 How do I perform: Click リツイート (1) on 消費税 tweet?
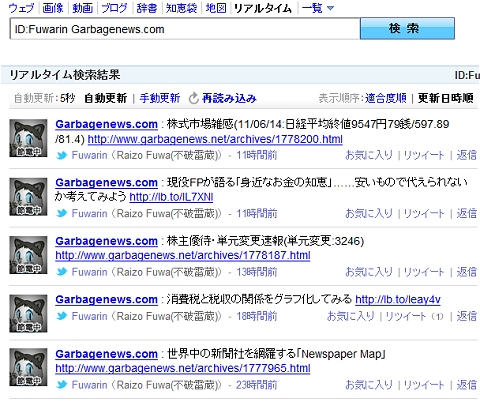[415, 316]
